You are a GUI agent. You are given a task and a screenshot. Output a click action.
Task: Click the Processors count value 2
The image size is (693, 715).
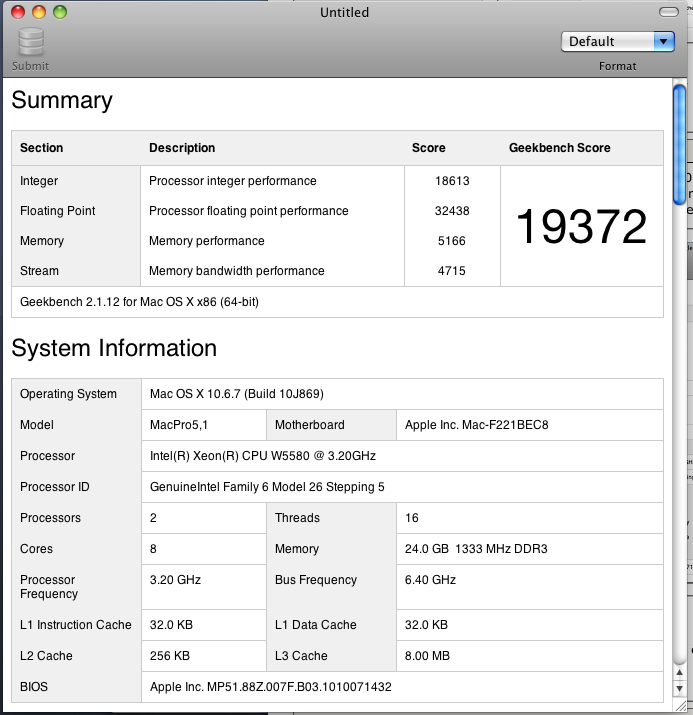click(x=153, y=518)
